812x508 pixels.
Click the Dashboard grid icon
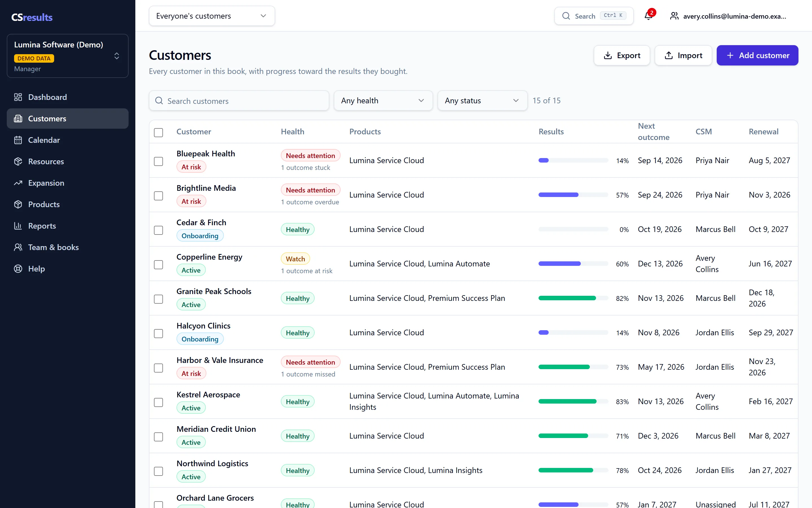(18, 97)
